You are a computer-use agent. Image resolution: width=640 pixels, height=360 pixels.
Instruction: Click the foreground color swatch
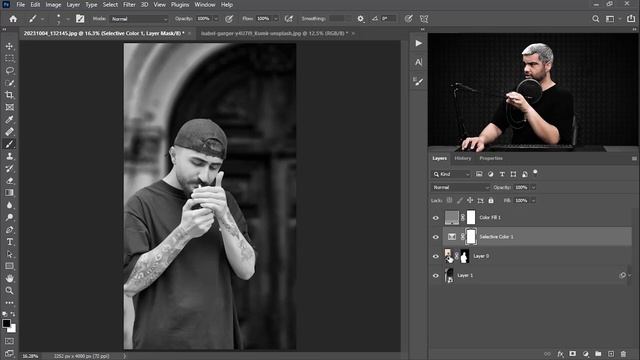6,324
